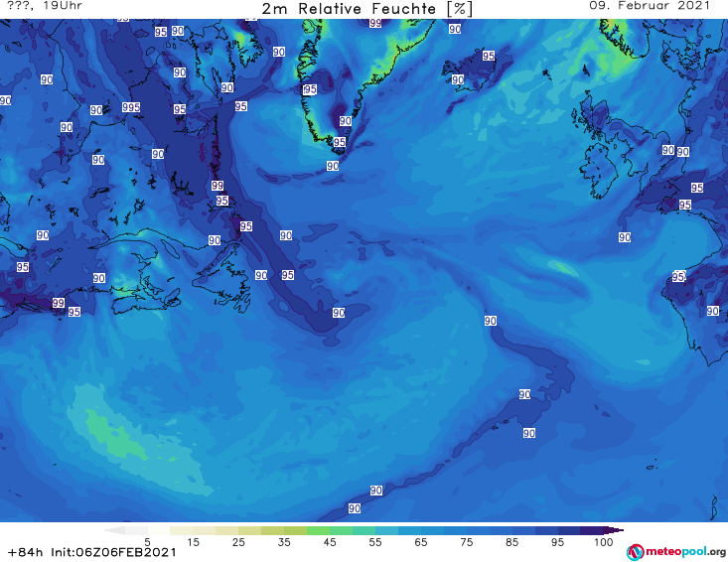Screen dimensions: 728x562
Task: Click the '95' label at Greenland's southern tip
Action: pyautogui.click(x=340, y=142)
